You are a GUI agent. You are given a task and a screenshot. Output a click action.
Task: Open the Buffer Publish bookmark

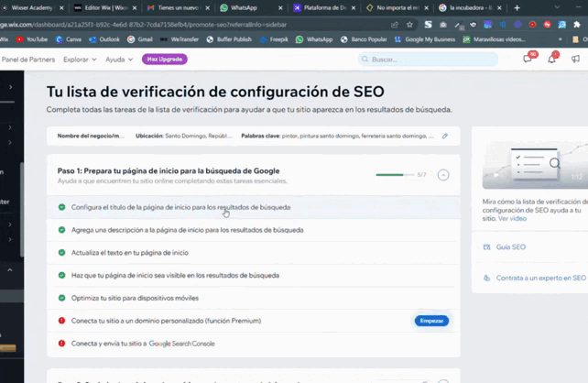(229, 39)
